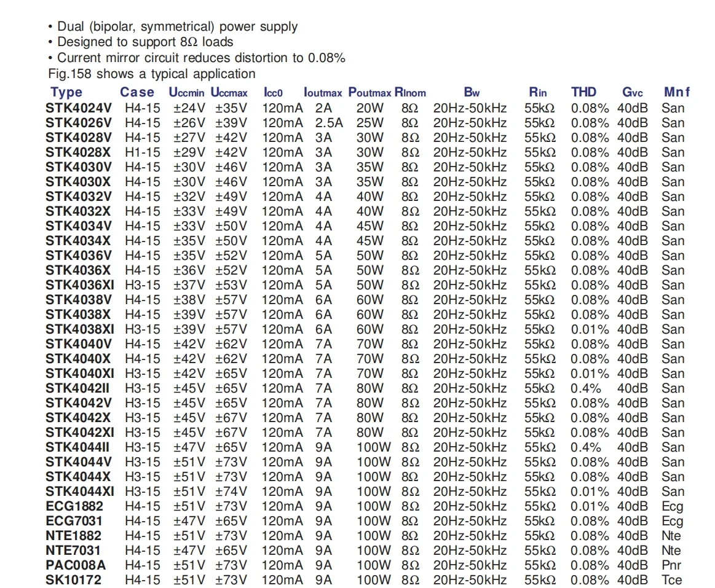Select the STK4036X type entry

click(78, 270)
